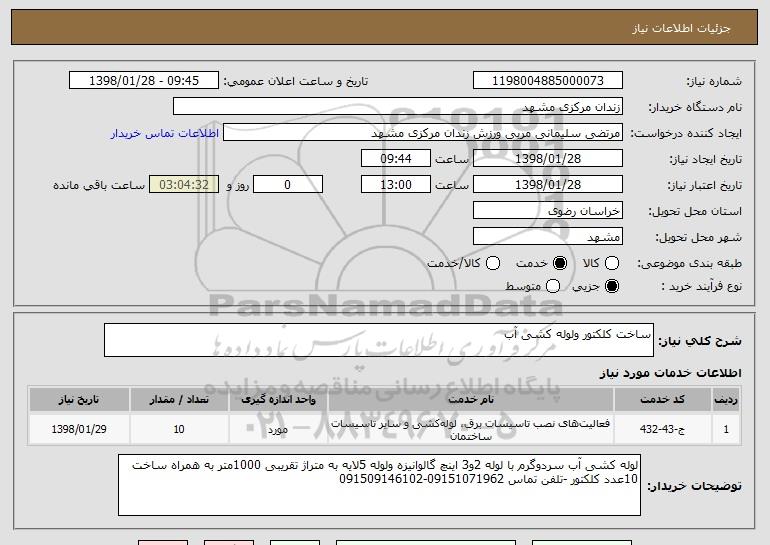770x545 pixels.
Task: Click the مورد unit cell
Action: click(x=278, y=429)
